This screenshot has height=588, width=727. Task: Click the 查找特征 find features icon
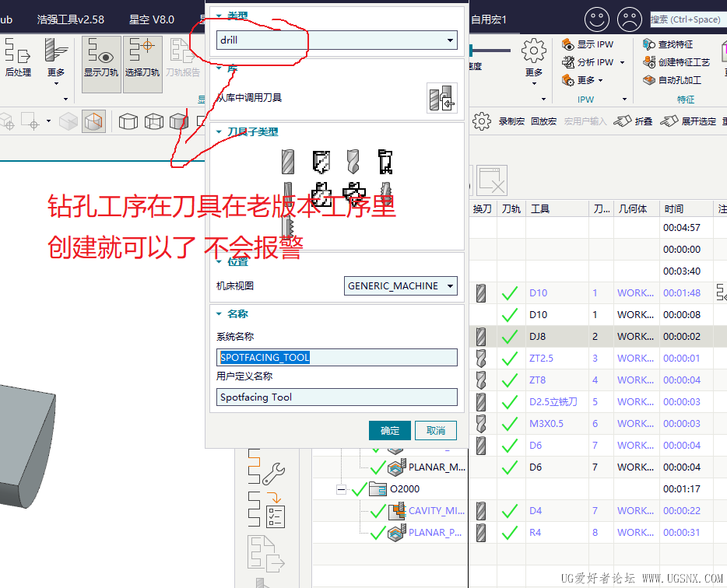669,44
